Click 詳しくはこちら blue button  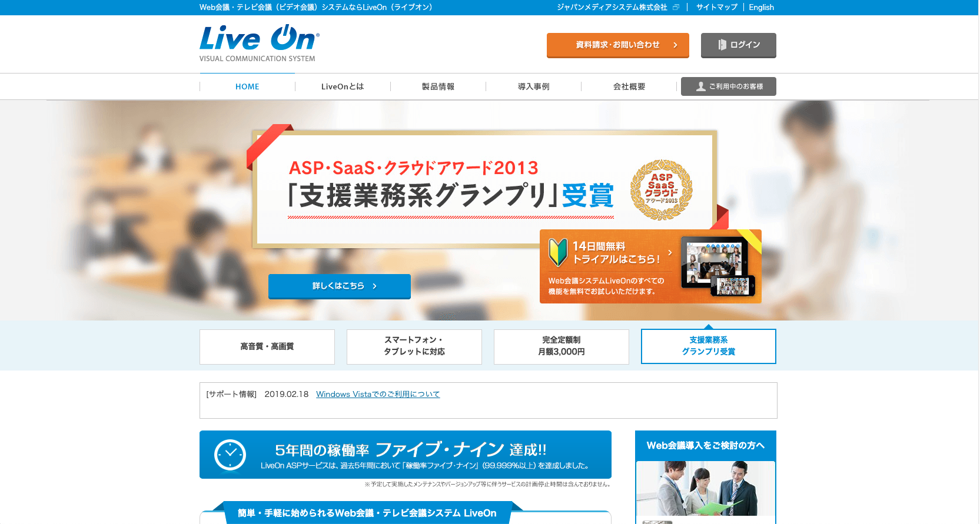(x=340, y=286)
